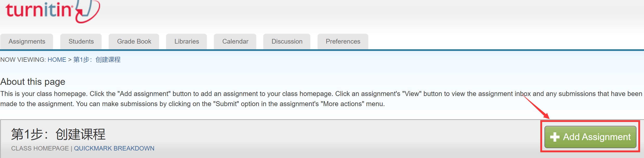The height and width of the screenshot is (158, 644).
Task: Click the CLASS HOMEPAGE label
Action: (40, 148)
